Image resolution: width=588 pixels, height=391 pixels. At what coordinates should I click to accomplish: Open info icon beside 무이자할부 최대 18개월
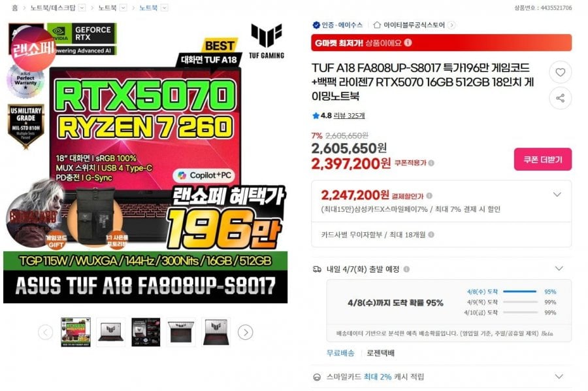click(431, 235)
